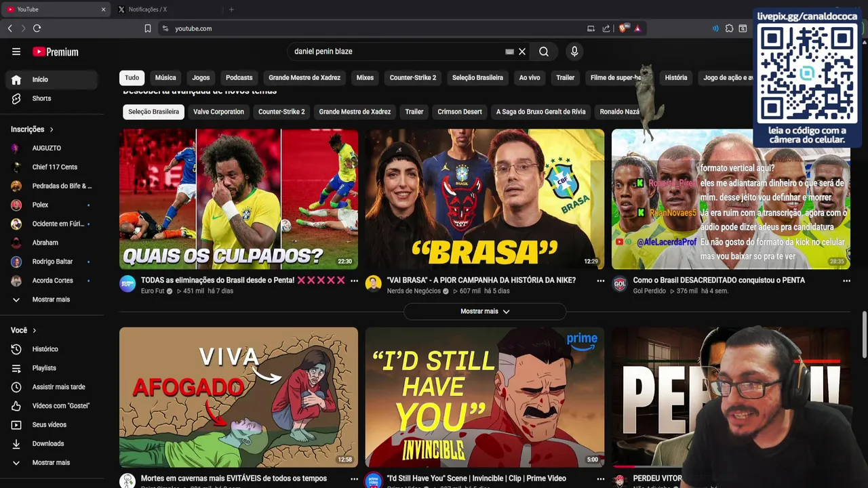Open the hamburger guide menu
This screenshot has width=868, height=488.
16,52
